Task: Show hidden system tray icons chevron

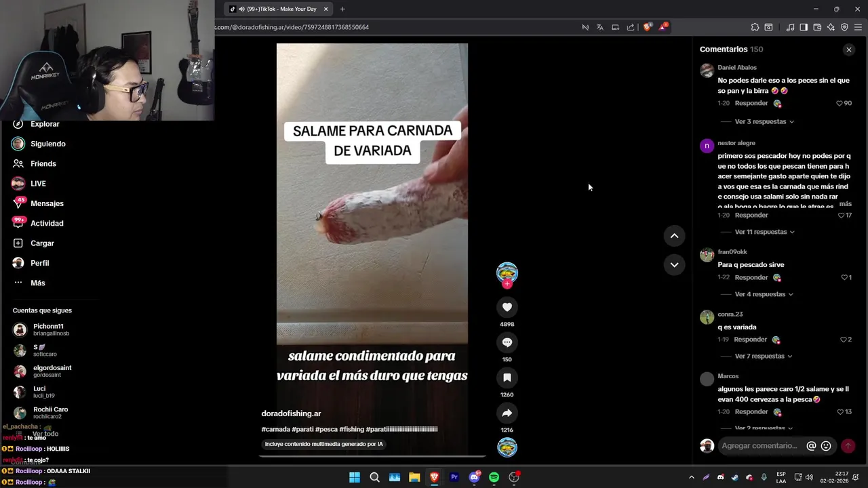Action: (691, 477)
